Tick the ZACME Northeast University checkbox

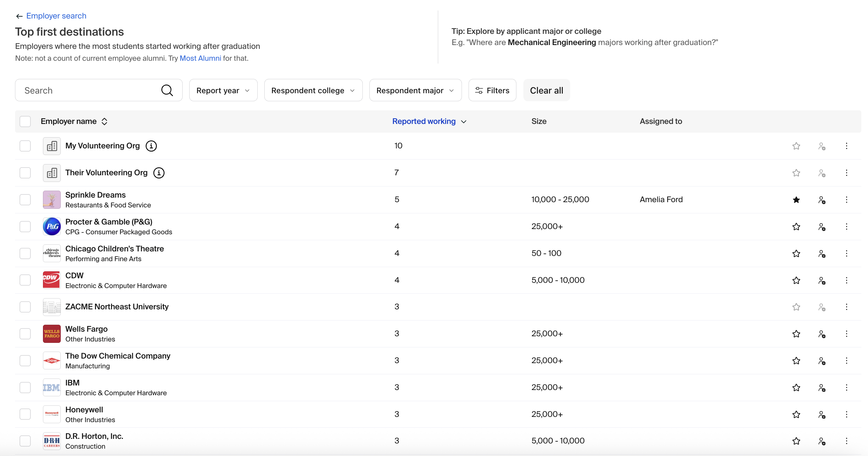tap(25, 307)
